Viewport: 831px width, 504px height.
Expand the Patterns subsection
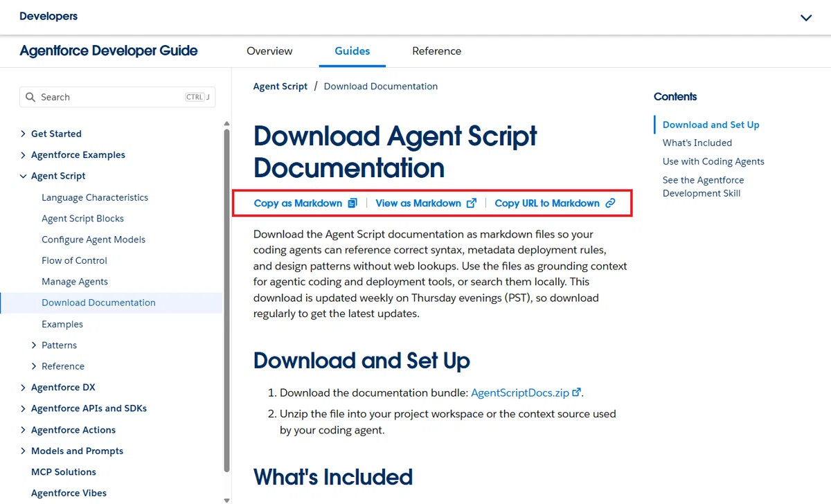34,345
